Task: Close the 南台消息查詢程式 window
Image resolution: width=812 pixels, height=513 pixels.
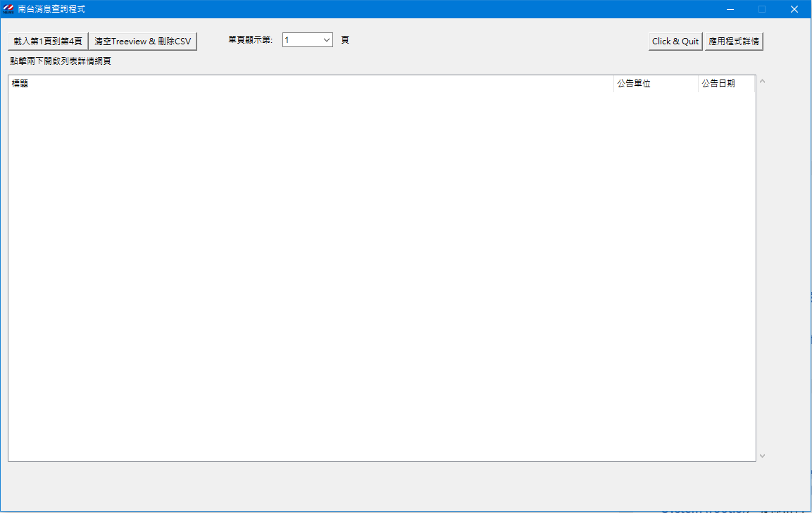Action: 794,9
